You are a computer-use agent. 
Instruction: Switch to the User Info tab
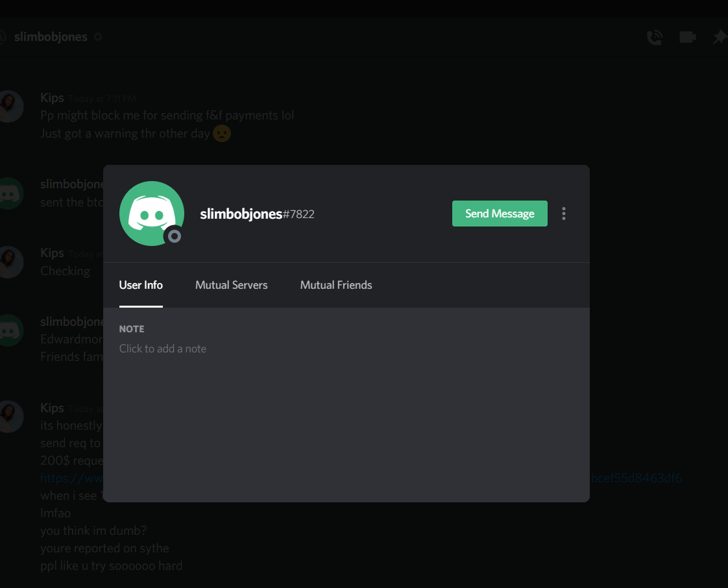click(141, 285)
